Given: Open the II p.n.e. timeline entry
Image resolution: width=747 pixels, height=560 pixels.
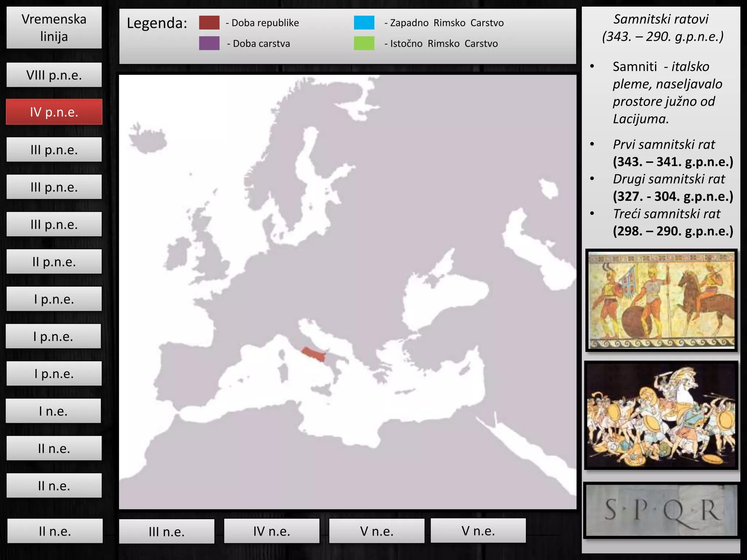Looking at the screenshot, I should [x=54, y=262].
